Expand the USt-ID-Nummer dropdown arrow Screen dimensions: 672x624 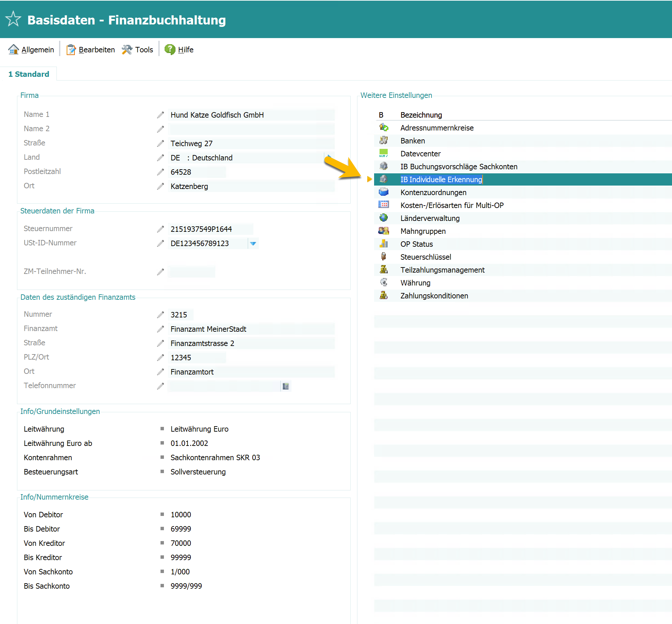coord(253,243)
